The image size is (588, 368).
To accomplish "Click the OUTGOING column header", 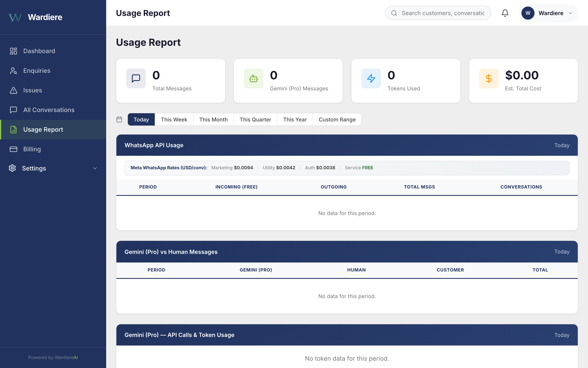I will point(334,187).
